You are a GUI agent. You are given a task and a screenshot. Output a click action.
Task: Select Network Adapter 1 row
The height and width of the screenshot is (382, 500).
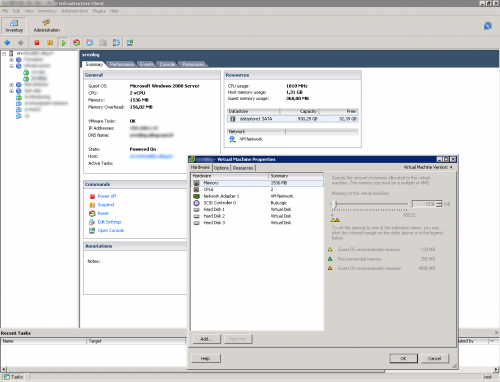tap(257, 196)
